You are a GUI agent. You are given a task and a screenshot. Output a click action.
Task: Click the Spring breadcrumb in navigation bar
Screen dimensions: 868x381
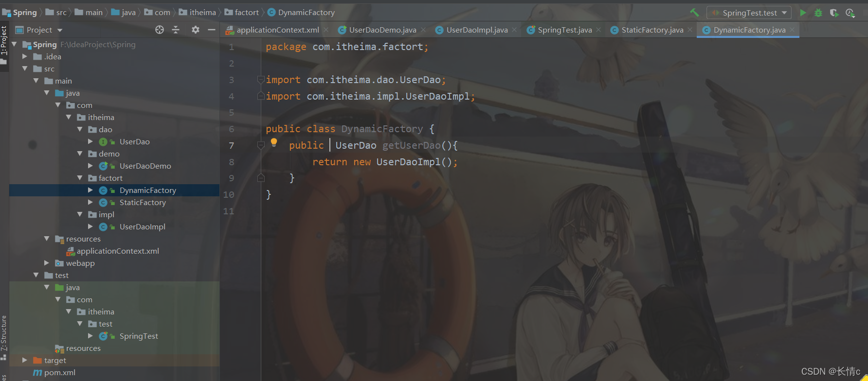tap(19, 12)
